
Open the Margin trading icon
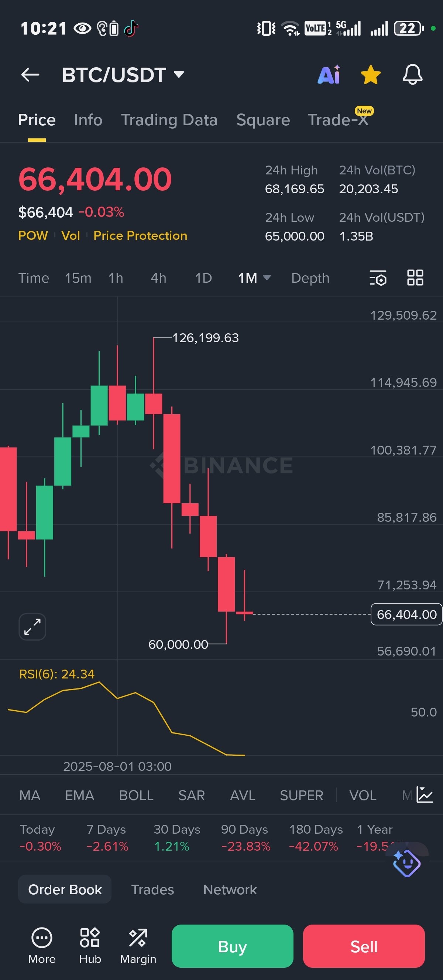(x=138, y=946)
